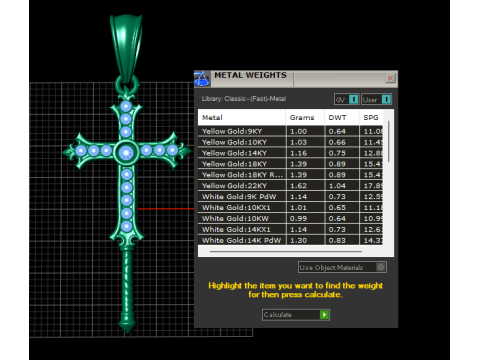Close the Metal Weights dialog
Screen dimensions: 480x360
tap(390, 78)
